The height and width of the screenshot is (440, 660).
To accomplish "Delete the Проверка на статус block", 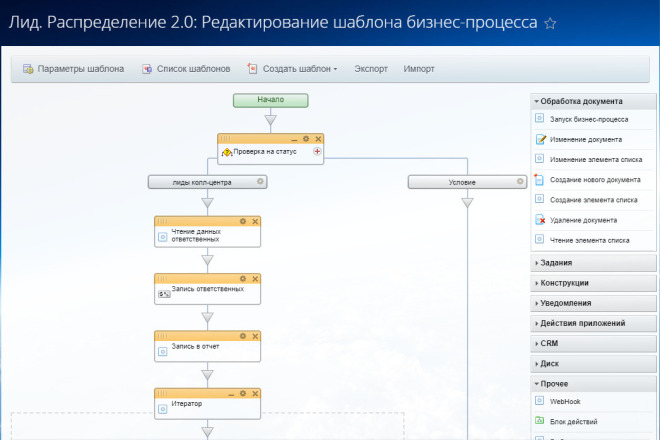I will (318, 139).
